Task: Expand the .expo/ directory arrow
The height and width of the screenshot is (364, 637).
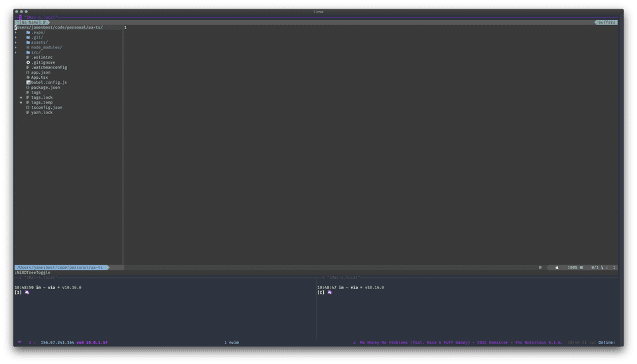Action: 16,32
